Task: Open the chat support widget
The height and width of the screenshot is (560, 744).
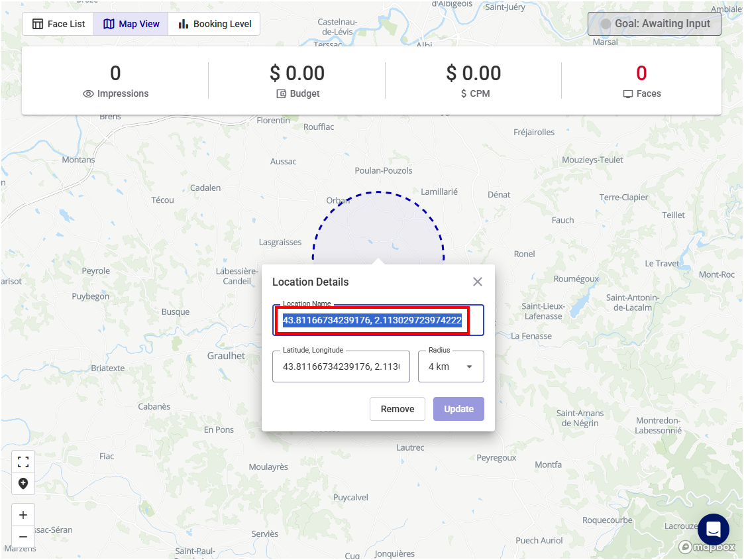Action: (x=713, y=529)
